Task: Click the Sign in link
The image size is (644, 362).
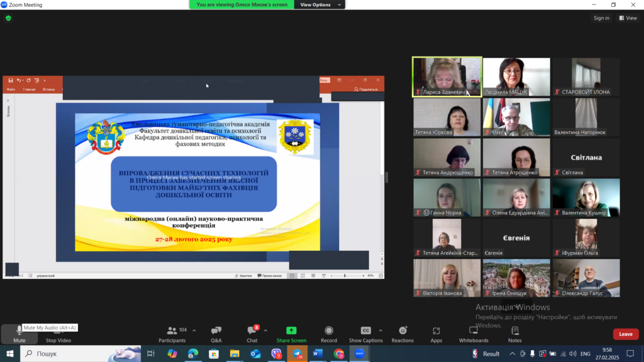Action: (601, 18)
